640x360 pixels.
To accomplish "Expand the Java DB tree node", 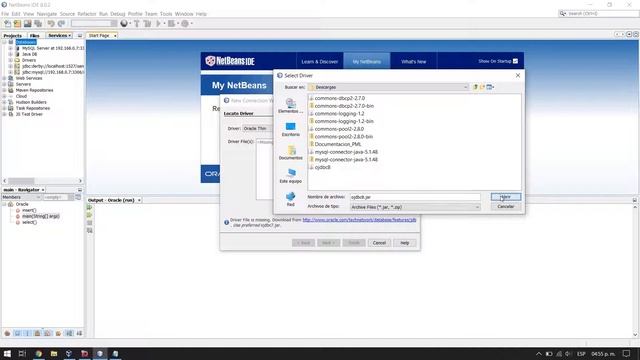I will (x=11, y=54).
